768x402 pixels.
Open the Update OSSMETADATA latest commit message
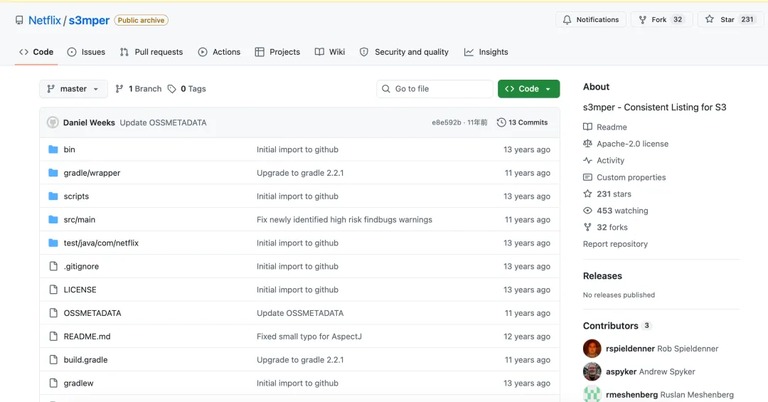tap(163, 122)
